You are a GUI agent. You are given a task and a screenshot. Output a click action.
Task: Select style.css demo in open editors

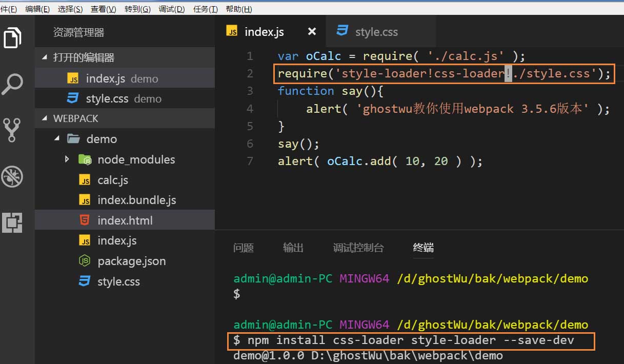125,98
